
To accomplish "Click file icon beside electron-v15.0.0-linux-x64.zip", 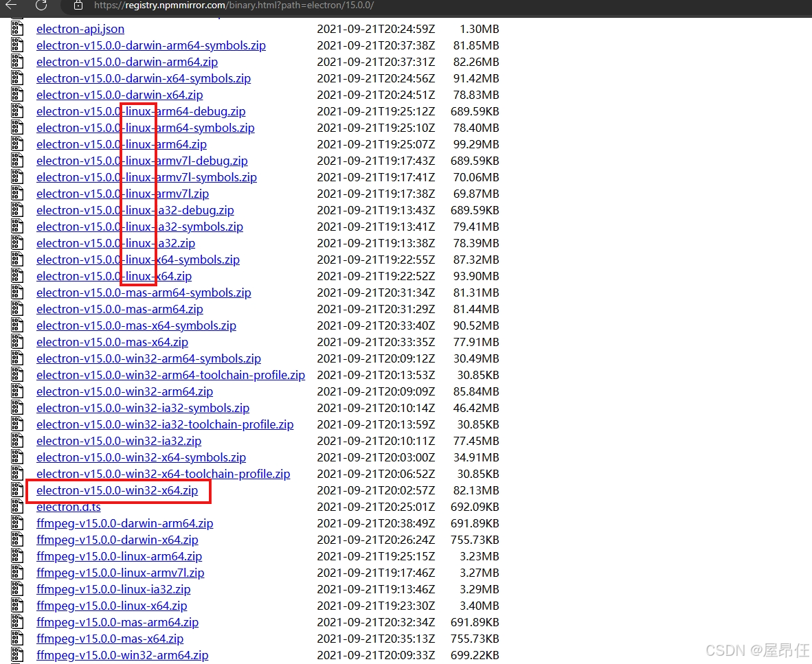I will (17, 276).
